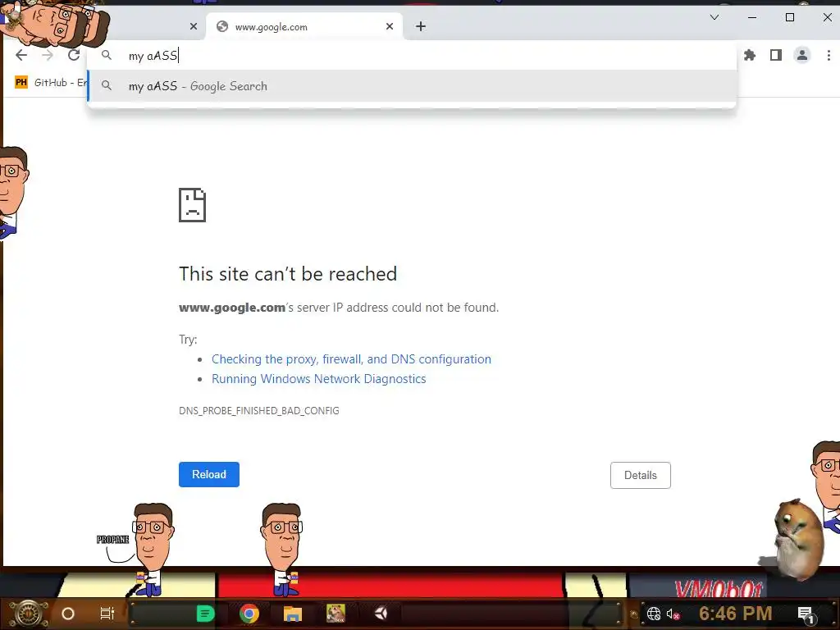Open the hamster Box app in taskbar
The image size is (840, 630).
pos(336,614)
